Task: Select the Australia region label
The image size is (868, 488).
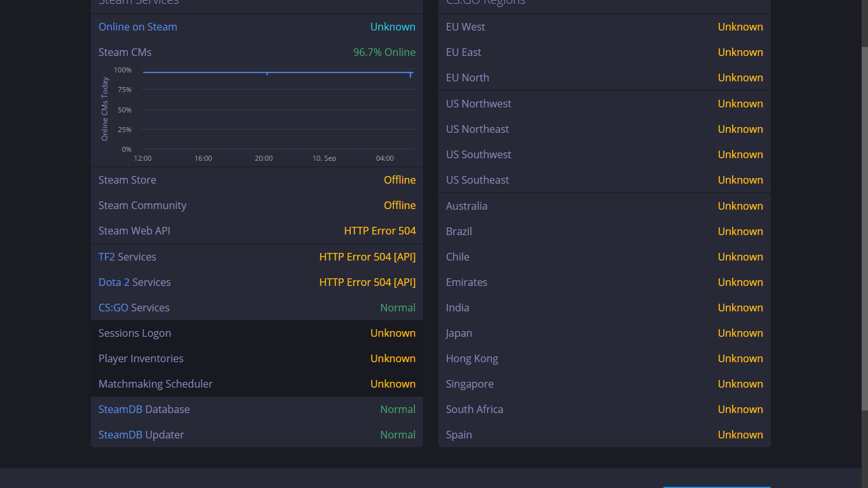Action: 467,206
